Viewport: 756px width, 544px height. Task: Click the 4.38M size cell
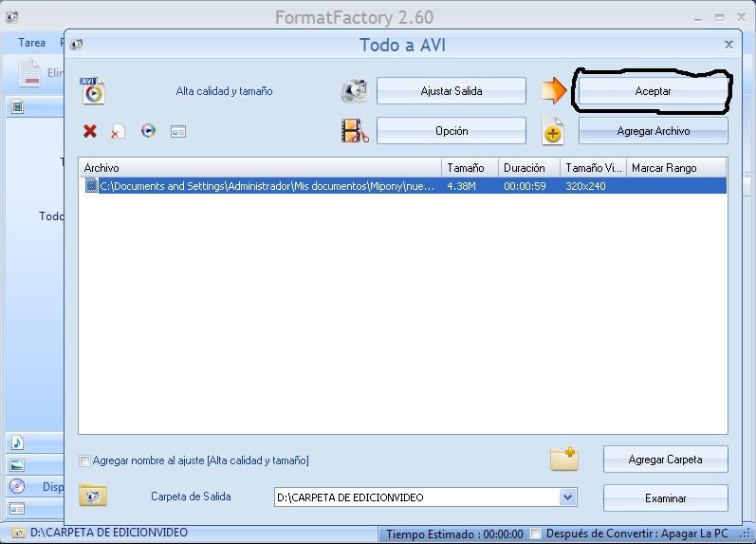(x=461, y=186)
